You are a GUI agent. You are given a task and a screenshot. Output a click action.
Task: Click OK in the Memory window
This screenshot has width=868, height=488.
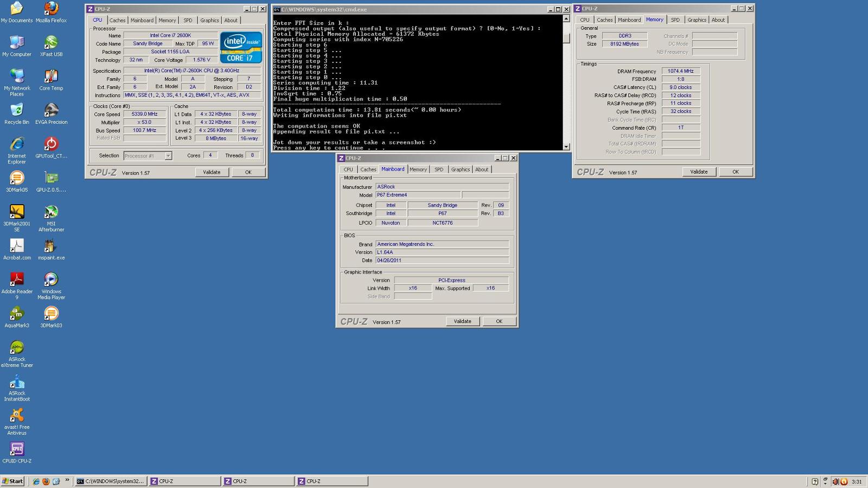click(736, 172)
